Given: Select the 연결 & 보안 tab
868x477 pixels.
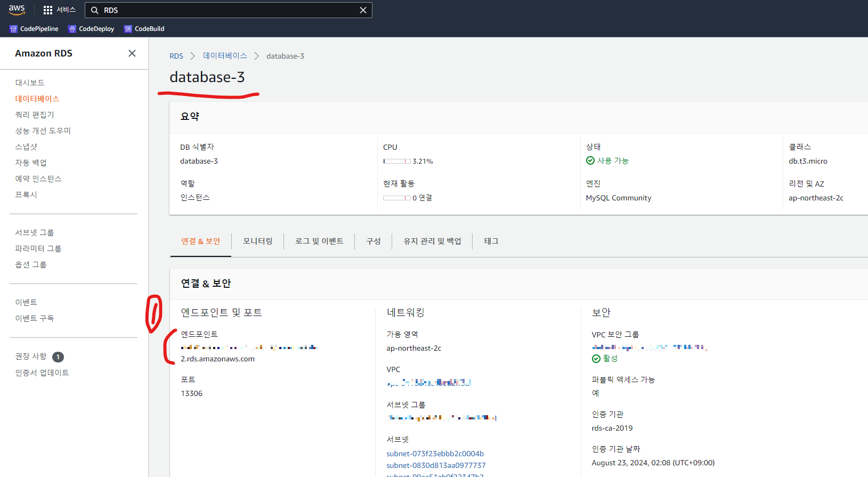Looking at the screenshot, I should (201, 241).
